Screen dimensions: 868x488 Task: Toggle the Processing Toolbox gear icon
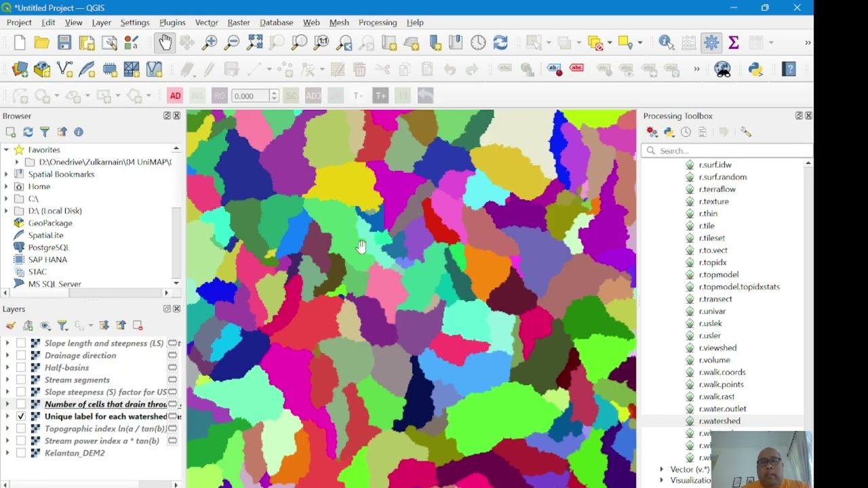click(711, 43)
